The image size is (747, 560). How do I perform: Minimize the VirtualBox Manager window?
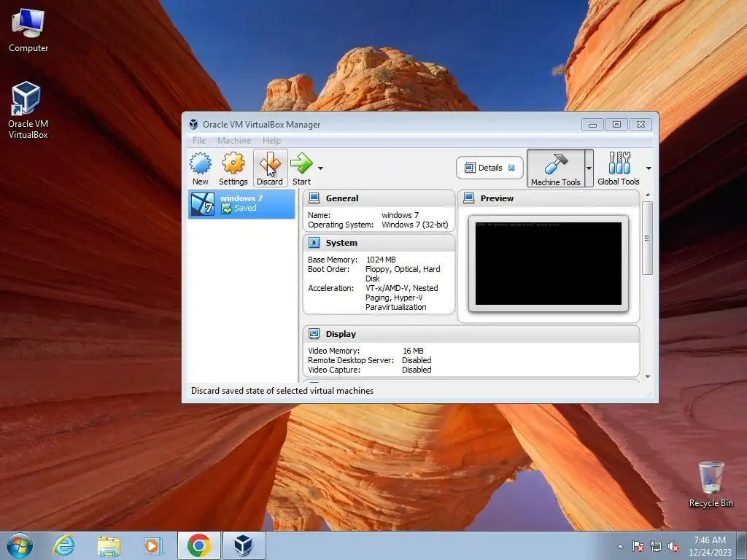592,125
